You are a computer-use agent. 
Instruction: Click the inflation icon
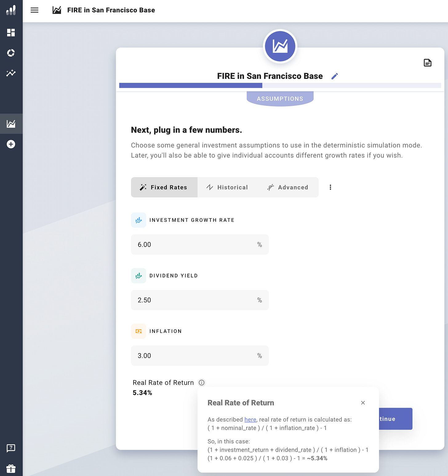click(138, 331)
